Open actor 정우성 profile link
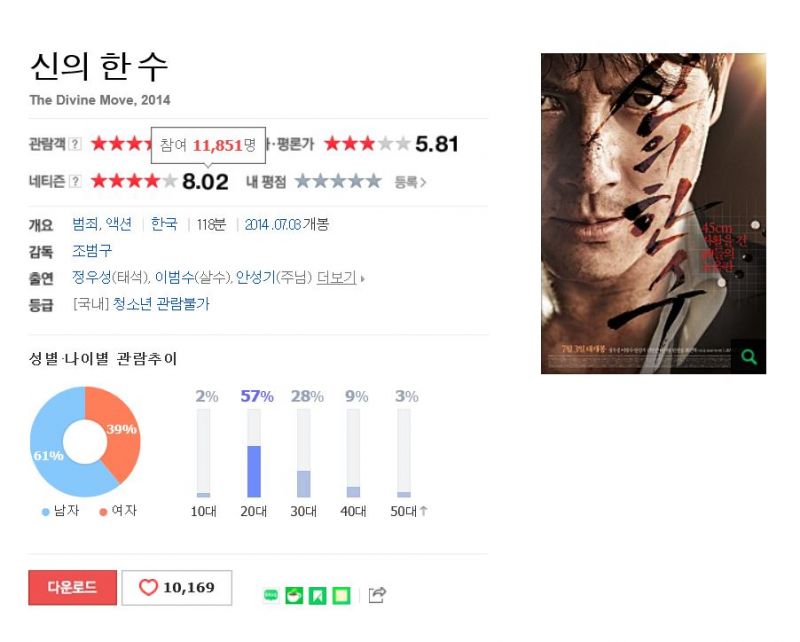Image resolution: width=800 pixels, height=642 pixels. pyautogui.click(x=92, y=277)
